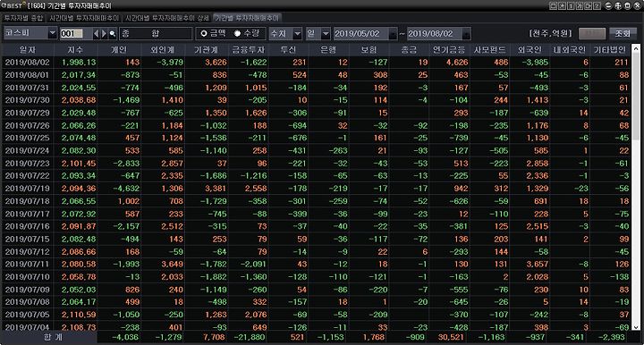The height and width of the screenshot is (345, 644).
Task: Select the 금액 radio button
Action: (203, 34)
